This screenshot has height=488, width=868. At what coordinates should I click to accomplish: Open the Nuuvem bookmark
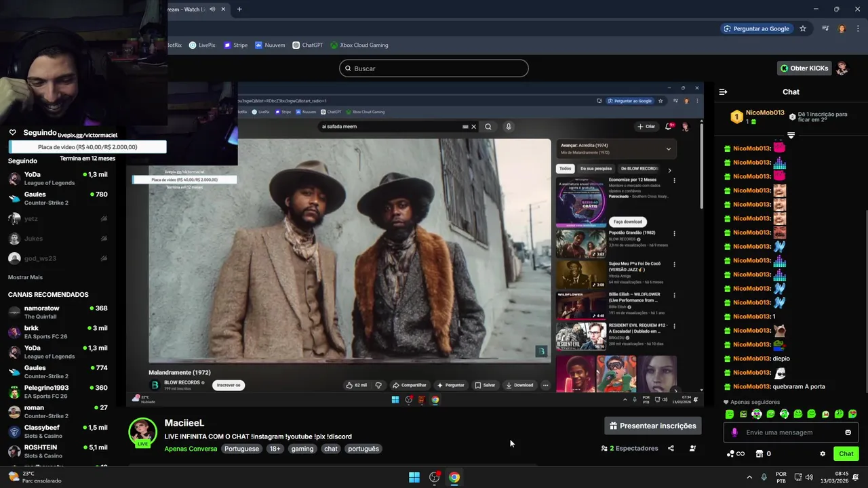click(270, 45)
